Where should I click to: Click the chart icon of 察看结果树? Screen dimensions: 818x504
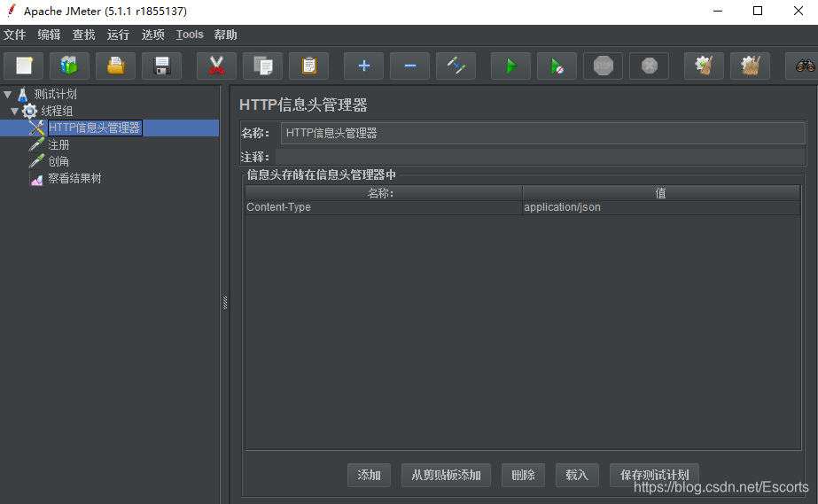[x=36, y=179]
